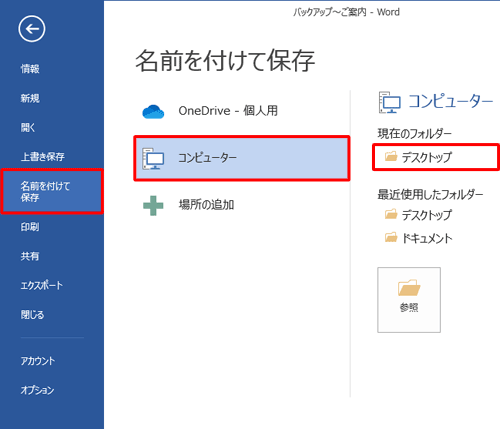Viewport: 500px width, 429px height.
Task: Click the green plus add-place icon
Action: [x=153, y=206]
